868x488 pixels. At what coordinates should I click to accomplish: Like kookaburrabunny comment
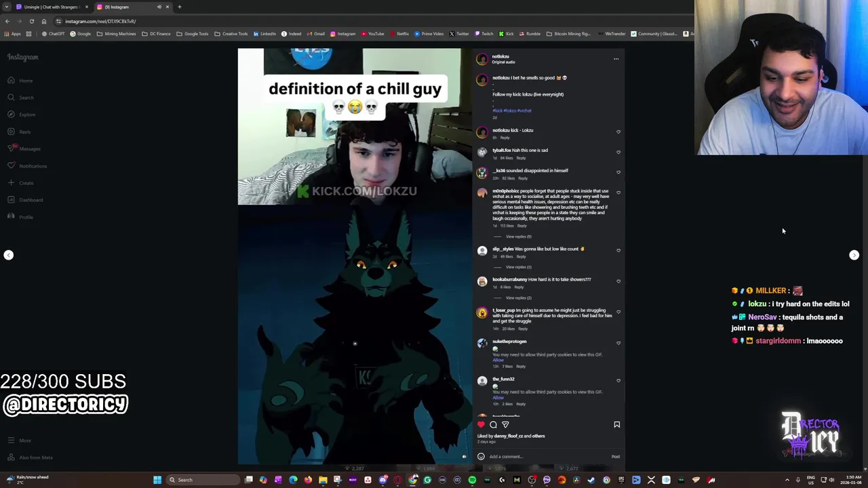618,281
